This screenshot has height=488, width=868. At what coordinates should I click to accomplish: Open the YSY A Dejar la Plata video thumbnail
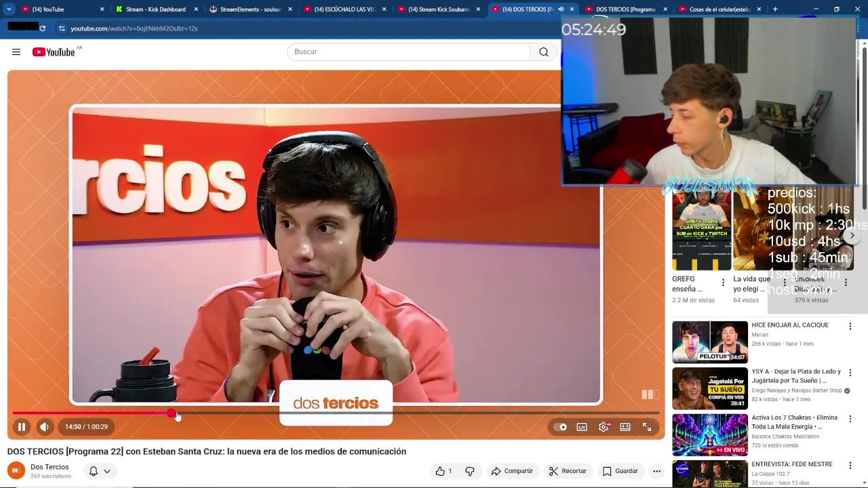[x=710, y=389]
